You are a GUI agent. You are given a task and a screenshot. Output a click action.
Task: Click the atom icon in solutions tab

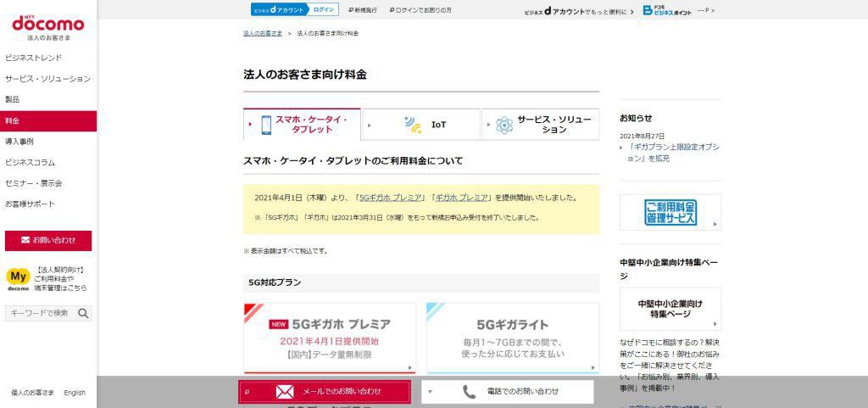point(504,125)
